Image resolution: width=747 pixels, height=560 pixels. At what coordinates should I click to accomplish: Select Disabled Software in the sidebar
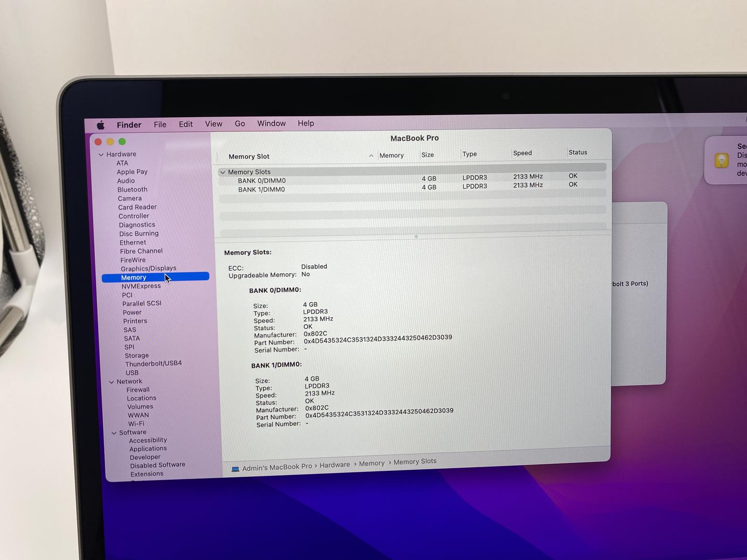pos(158,465)
